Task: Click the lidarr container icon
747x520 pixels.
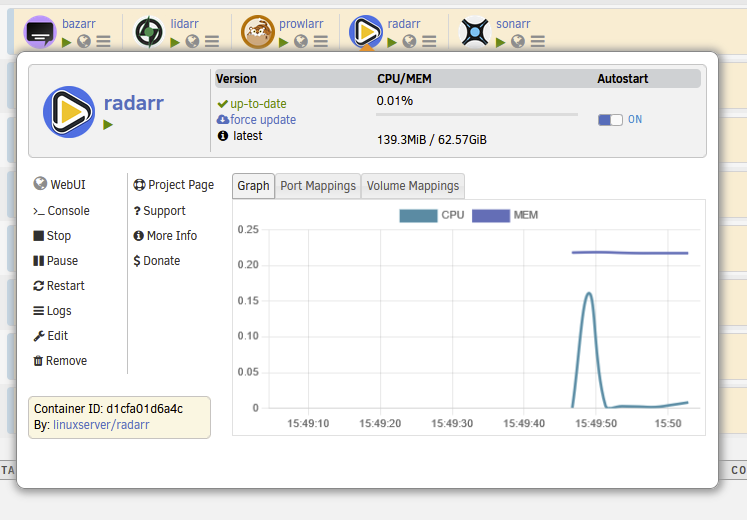Action: (x=149, y=32)
